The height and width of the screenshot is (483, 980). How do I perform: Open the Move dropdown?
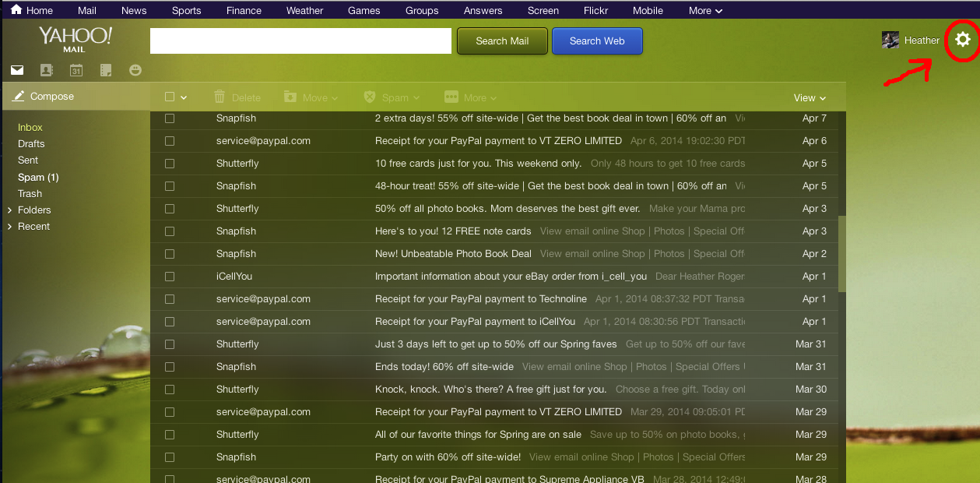[311, 97]
